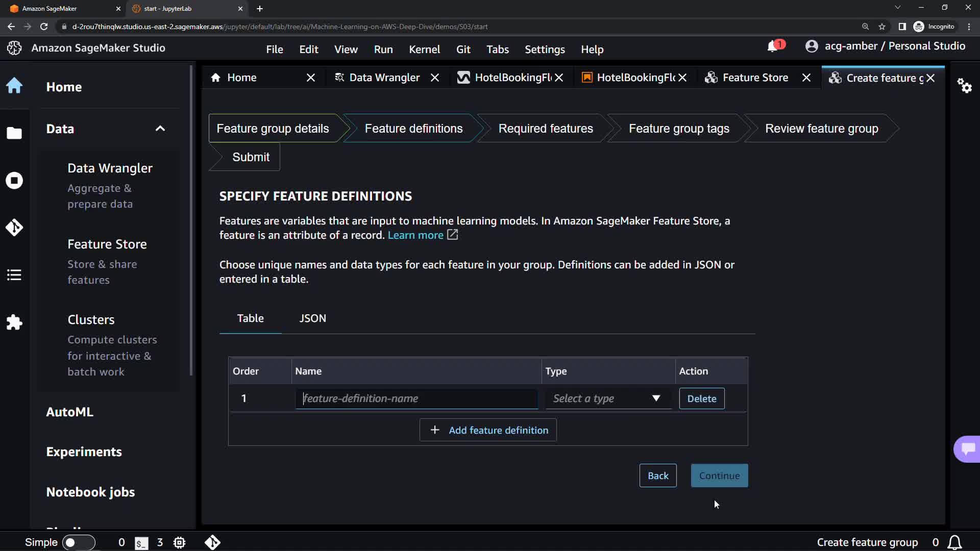Toggle Simple mode switch in status bar

tap(78, 542)
